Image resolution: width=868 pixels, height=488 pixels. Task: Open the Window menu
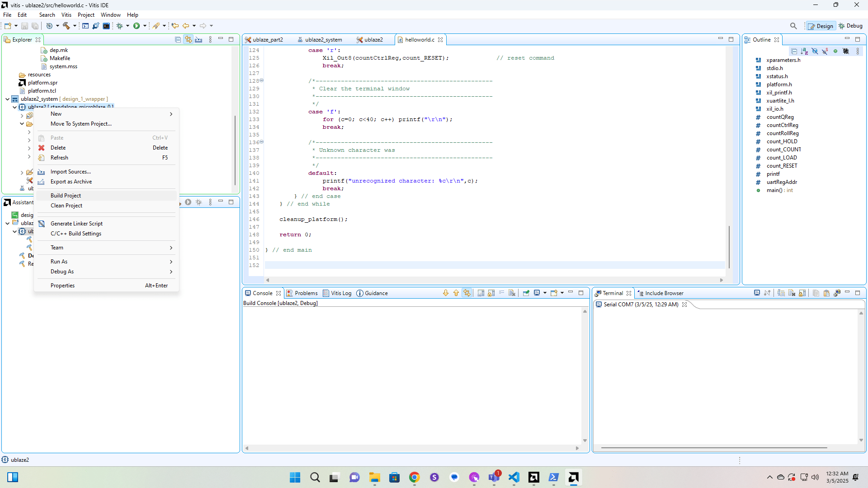pos(110,14)
